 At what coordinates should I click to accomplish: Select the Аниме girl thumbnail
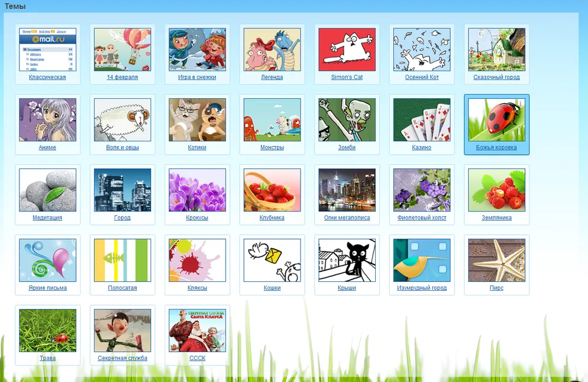48,119
